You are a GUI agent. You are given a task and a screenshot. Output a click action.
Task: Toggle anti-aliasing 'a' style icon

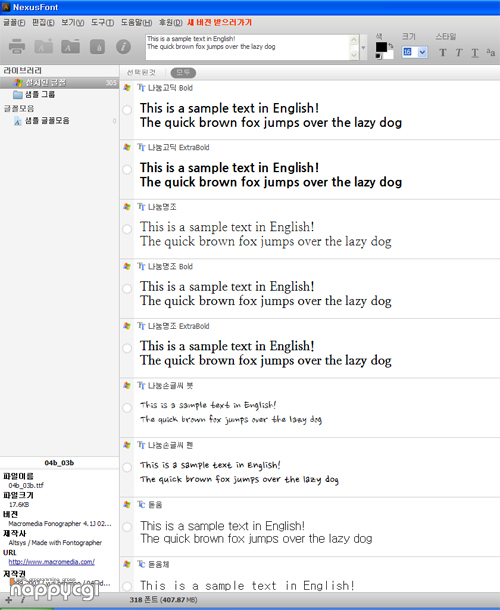click(x=491, y=53)
